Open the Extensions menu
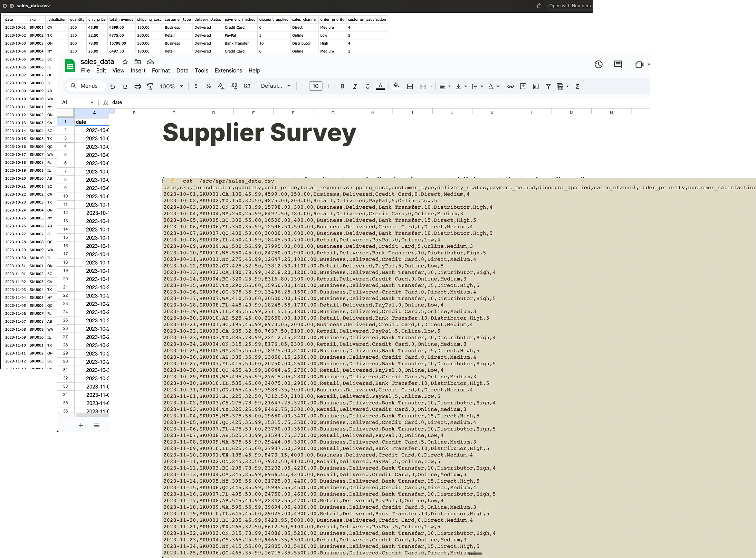This screenshot has height=558, width=756. (x=228, y=70)
